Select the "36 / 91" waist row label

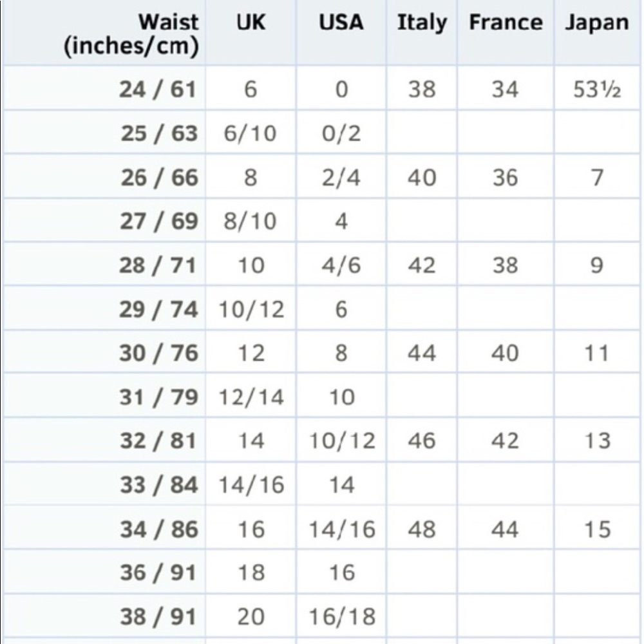158,573
